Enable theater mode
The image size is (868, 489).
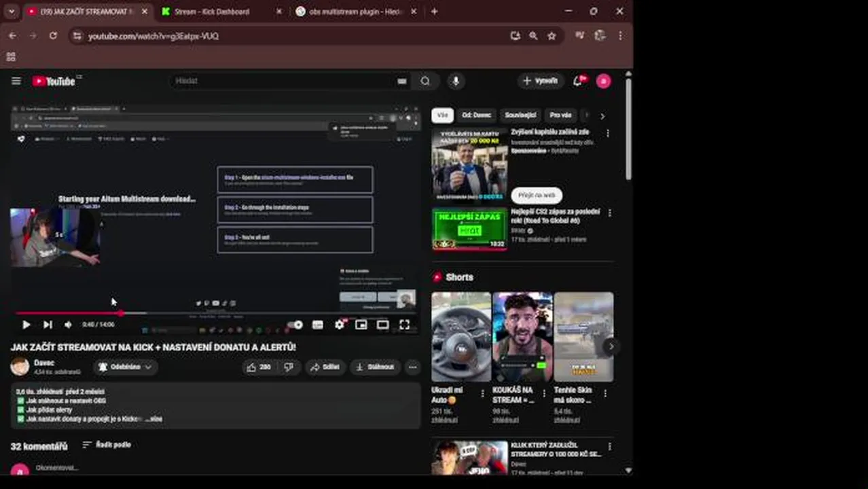[x=383, y=325]
